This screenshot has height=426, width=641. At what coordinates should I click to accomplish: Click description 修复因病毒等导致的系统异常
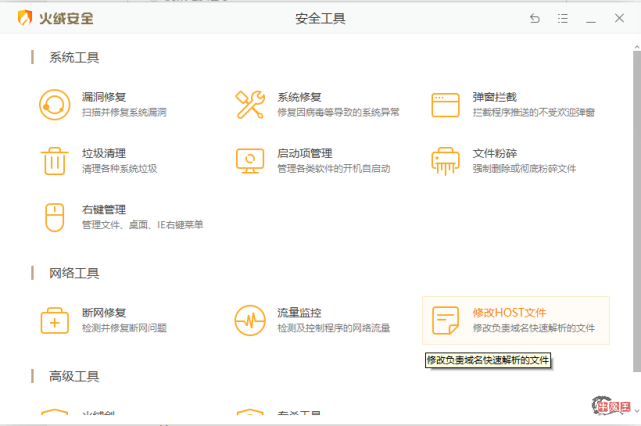(338, 112)
